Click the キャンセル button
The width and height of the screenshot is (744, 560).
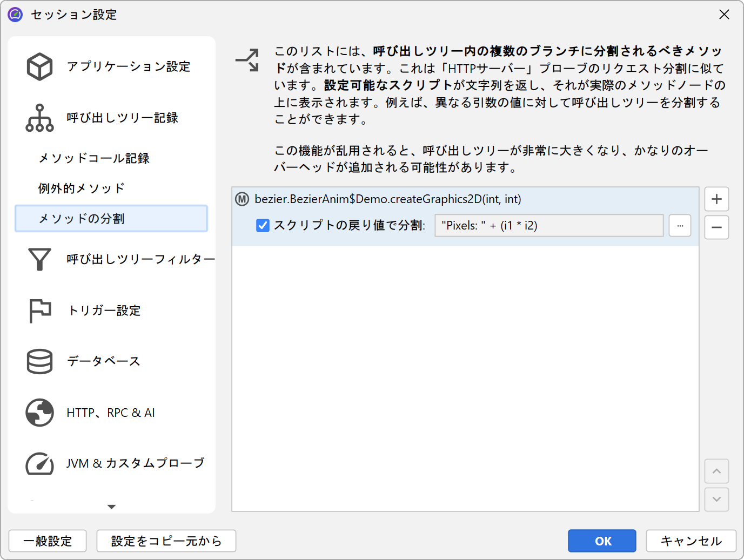click(691, 541)
